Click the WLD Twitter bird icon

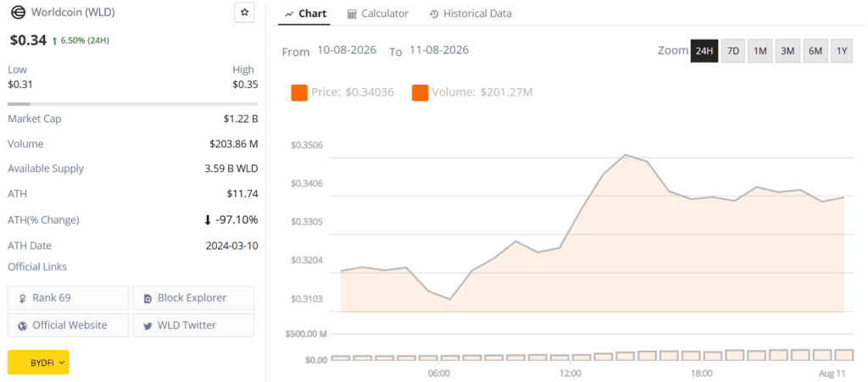click(x=147, y=326)
